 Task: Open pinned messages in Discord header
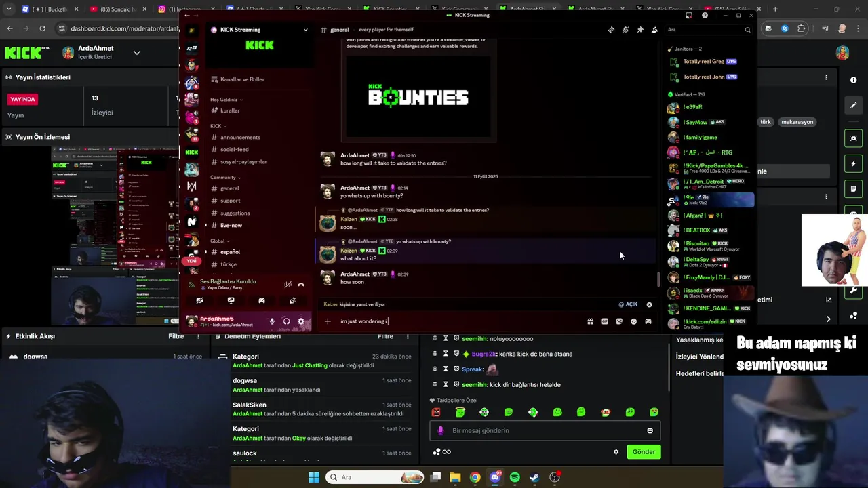pyautogui.click(x=639, y=30)
